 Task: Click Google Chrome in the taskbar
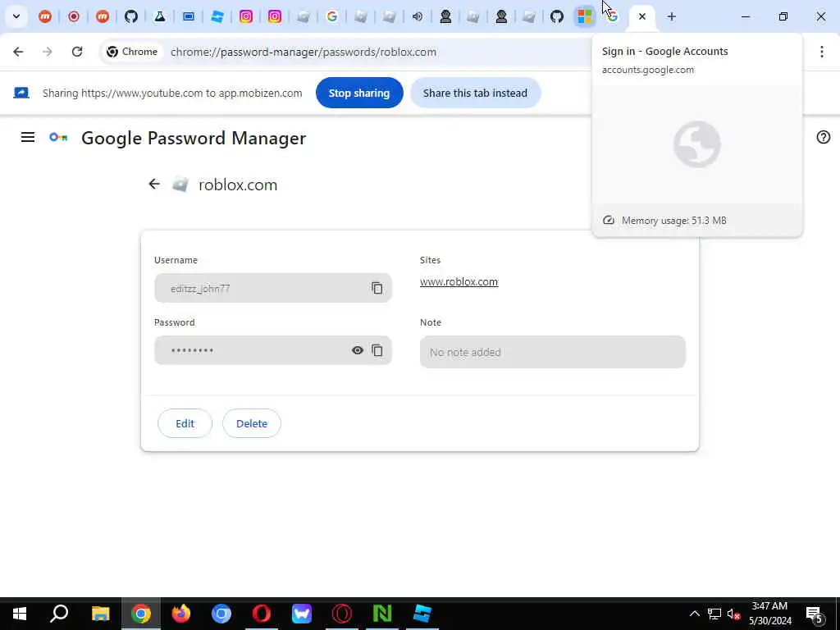tap(141, 614)
